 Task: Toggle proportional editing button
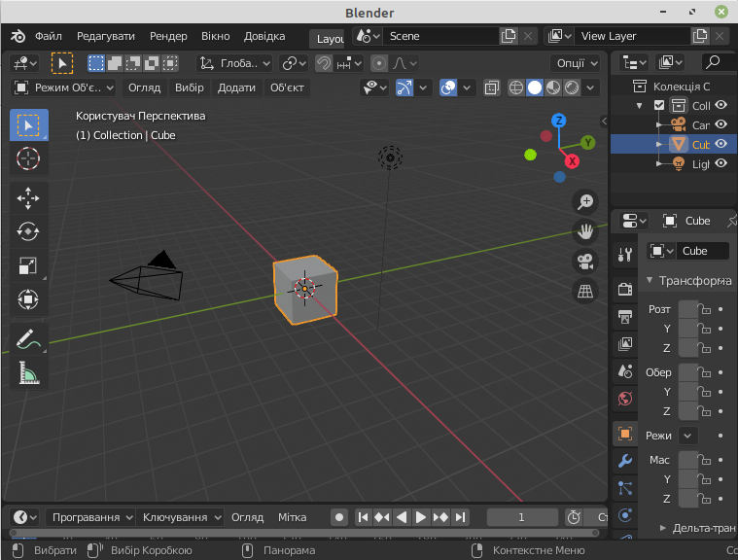point(379,63)
